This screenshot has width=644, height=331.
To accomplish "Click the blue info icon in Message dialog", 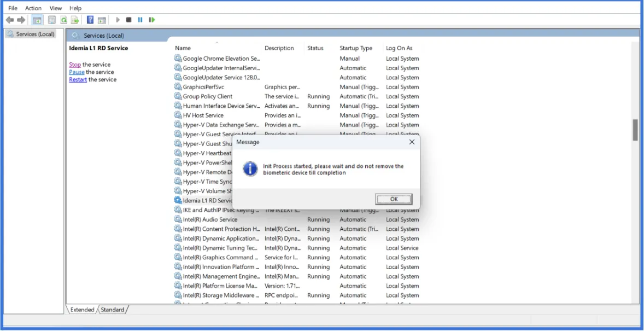I will [250, 169].
